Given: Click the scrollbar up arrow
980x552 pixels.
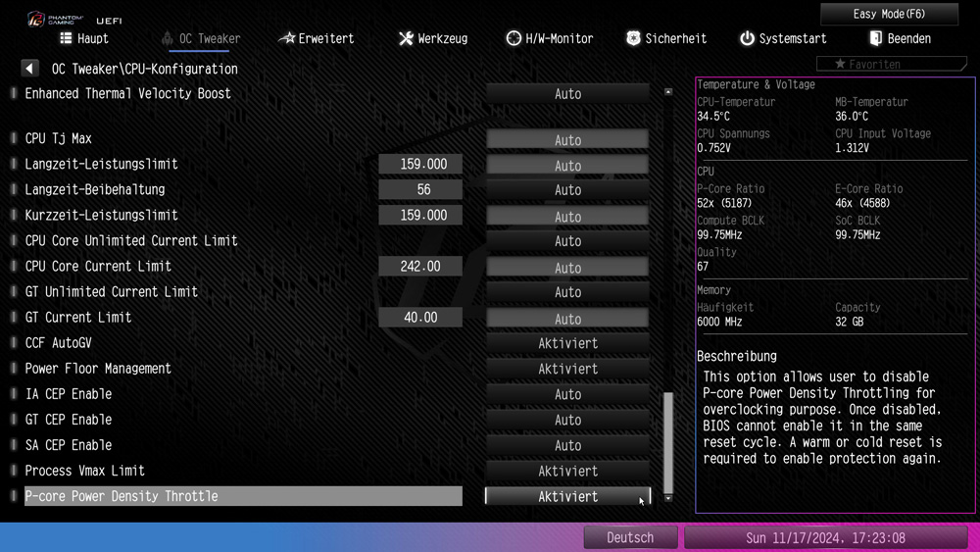Looking at the screenshot, I should [x=668, y=92].
